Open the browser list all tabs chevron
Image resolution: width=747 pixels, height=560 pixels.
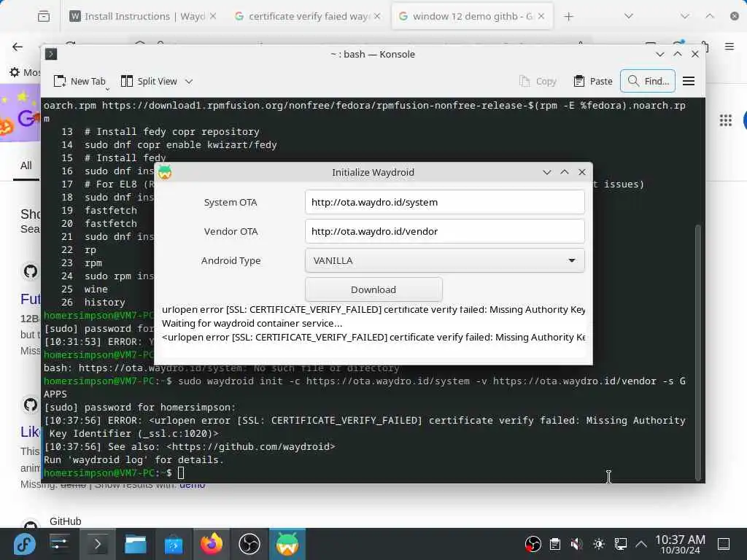coord(629,16)
